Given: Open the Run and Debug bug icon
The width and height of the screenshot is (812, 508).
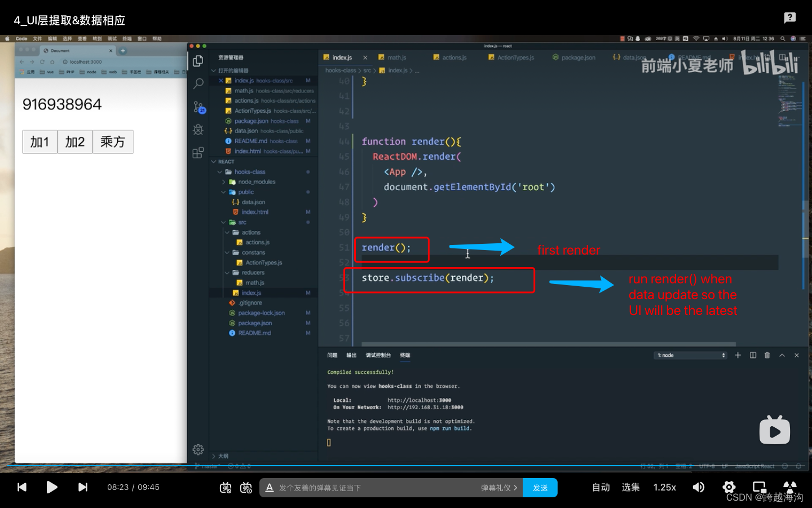Looking at the screenshot, I should pos(198,130).
